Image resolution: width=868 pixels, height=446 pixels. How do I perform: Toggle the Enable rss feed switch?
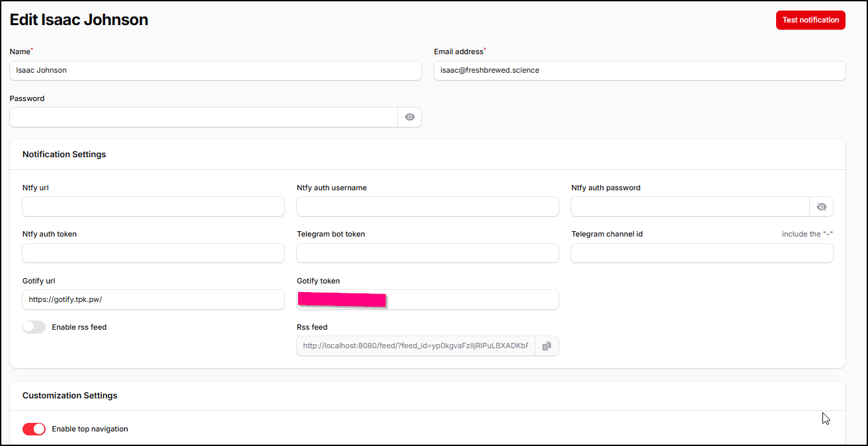34,327
